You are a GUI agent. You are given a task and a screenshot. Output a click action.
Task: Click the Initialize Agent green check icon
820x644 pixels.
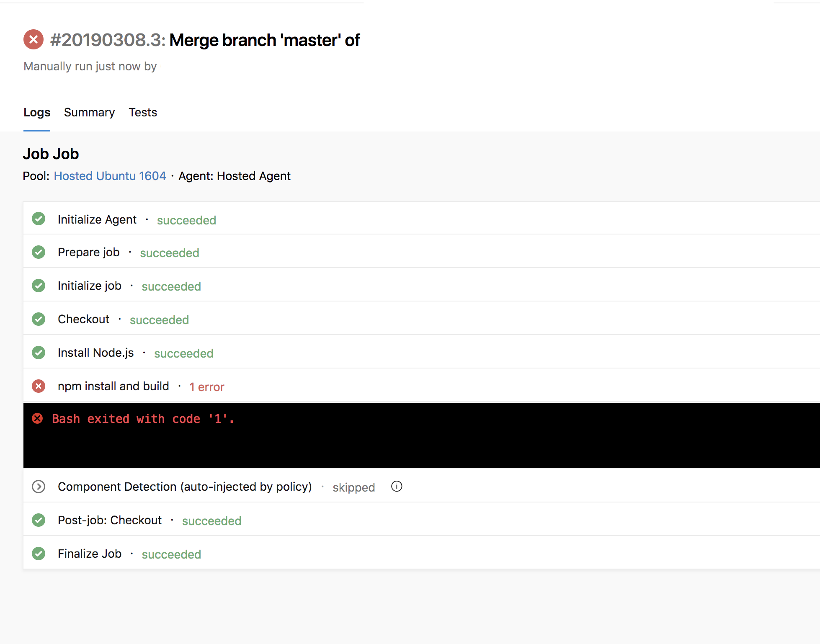(x=39, y=219)
